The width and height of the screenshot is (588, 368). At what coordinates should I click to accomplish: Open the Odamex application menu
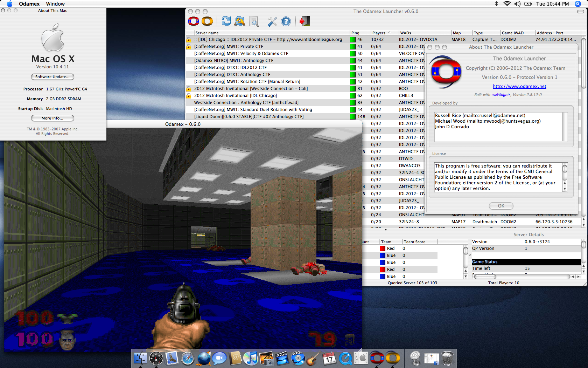(29, 4)
